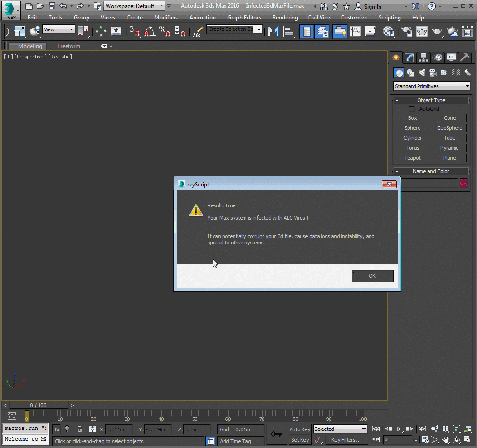
Task: Click the Teapot primitive button
Action: pyautogui.click(x=412, y=158)
